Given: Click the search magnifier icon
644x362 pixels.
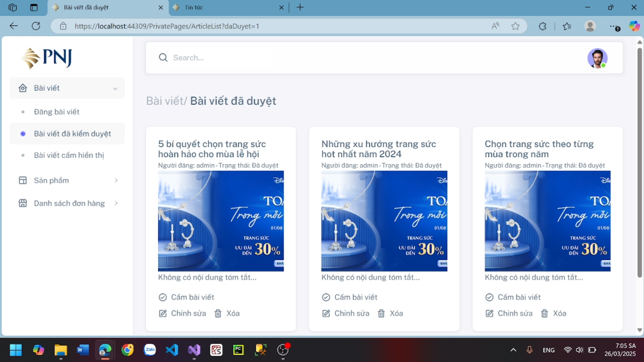Looking at the screenshot, I should [x=163, y=58].
